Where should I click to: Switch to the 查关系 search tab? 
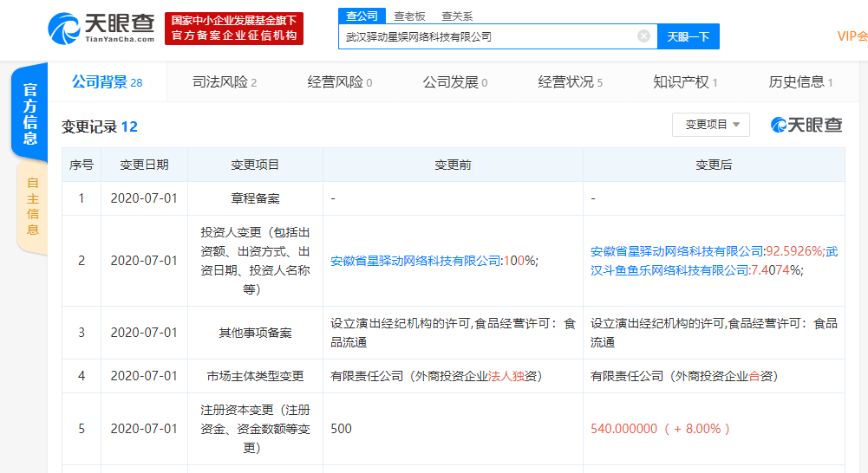(457, 16)
